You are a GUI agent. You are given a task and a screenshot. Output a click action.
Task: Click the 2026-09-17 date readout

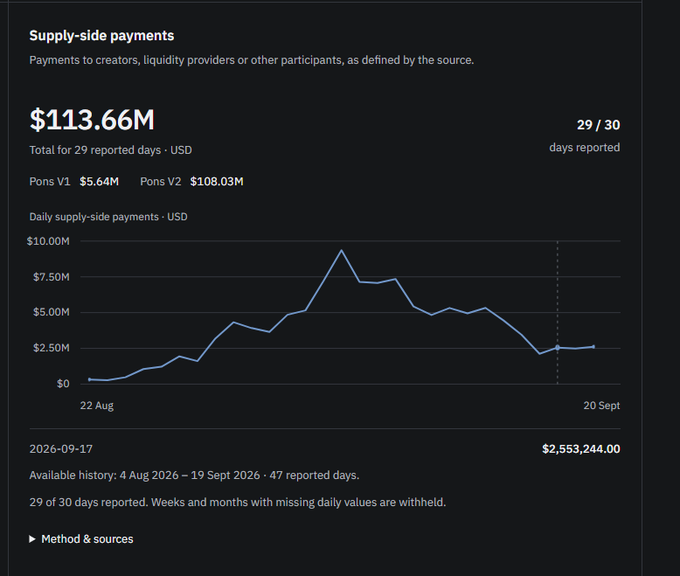coord(61,449)
